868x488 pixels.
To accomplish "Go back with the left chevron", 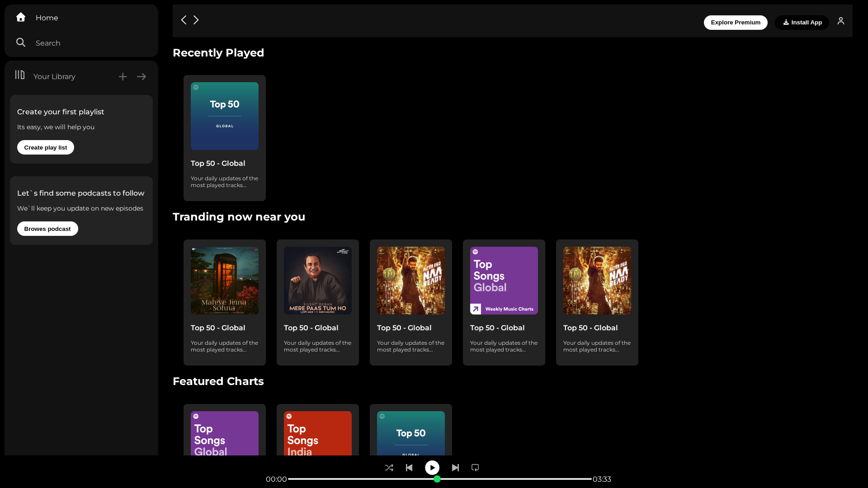I will coord(184,20).
